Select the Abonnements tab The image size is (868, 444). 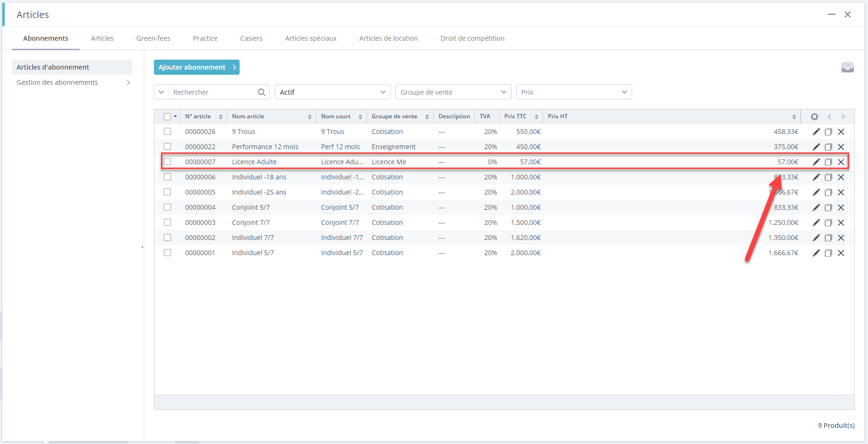coord(45,38)
